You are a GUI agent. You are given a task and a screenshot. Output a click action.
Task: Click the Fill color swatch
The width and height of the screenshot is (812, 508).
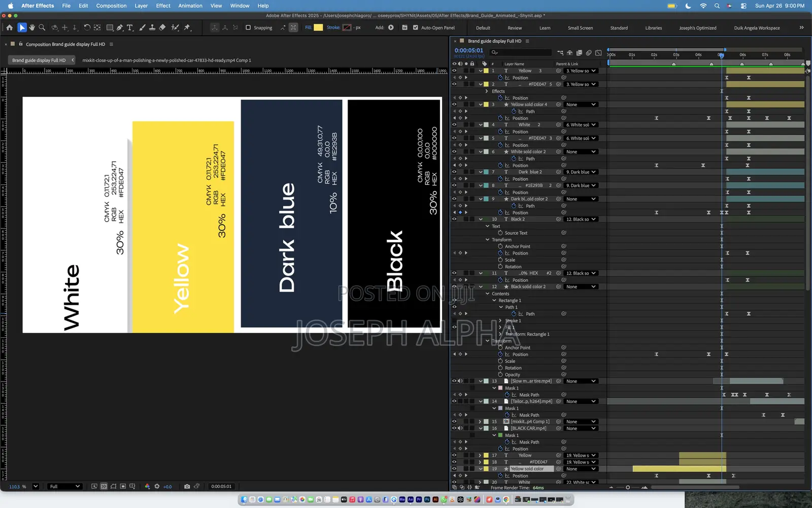point(318,27)
